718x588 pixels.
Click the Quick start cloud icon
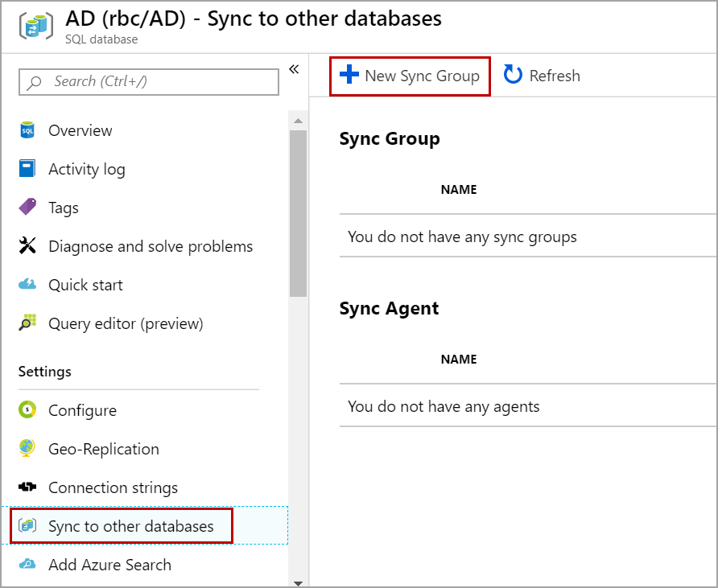coord(27,285)
